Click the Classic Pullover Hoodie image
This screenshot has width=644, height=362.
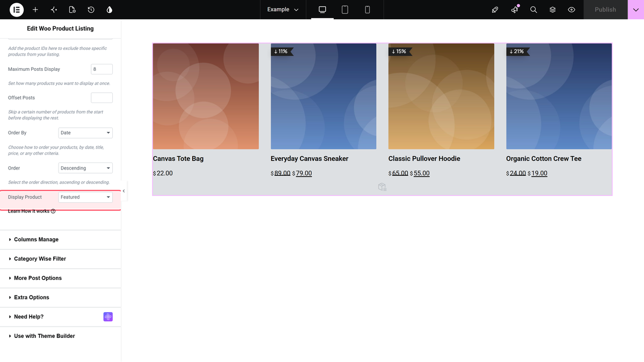pyautogui.click(x=441, y=96)
